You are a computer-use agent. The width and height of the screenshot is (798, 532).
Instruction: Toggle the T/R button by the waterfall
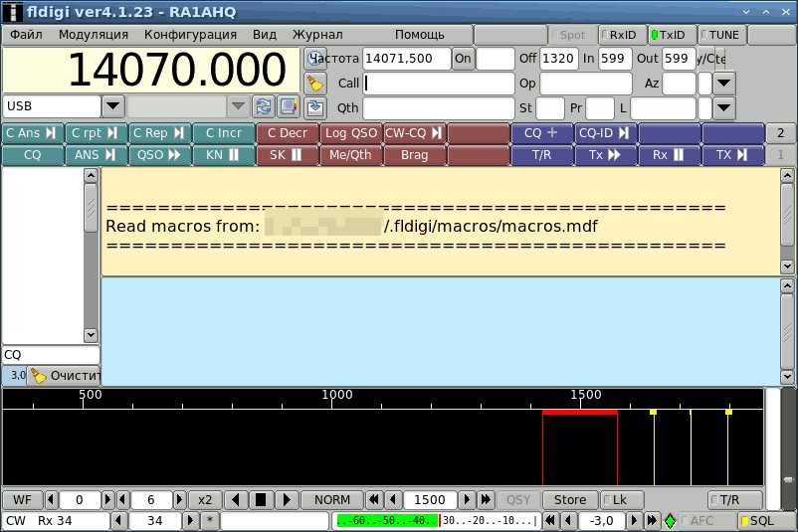tap(735, 500)
